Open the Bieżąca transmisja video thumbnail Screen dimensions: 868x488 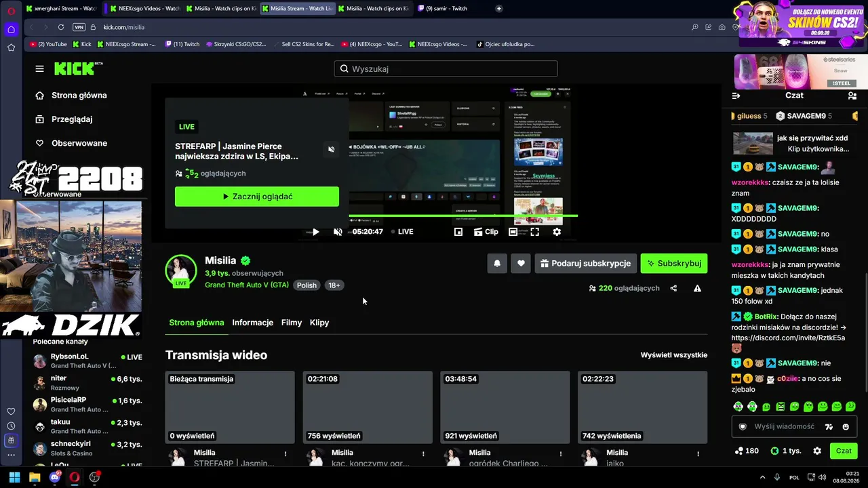click(x=230, y=407)
